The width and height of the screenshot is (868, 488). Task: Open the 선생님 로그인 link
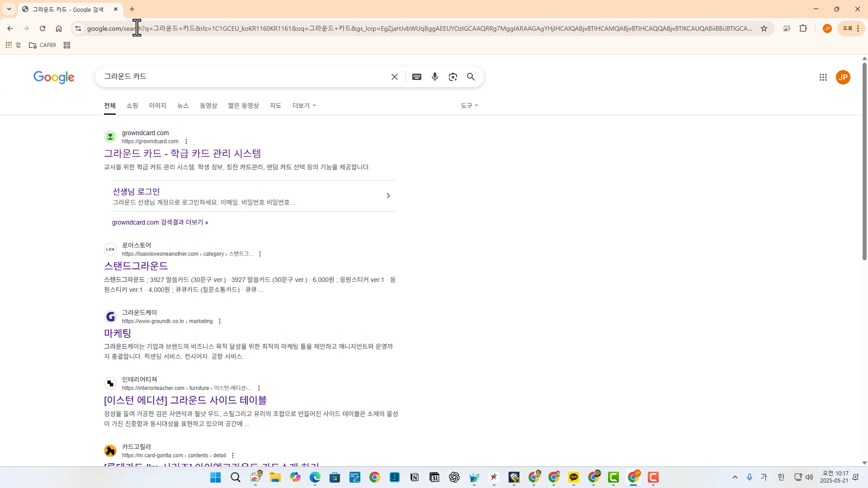(x=136, y=192)
